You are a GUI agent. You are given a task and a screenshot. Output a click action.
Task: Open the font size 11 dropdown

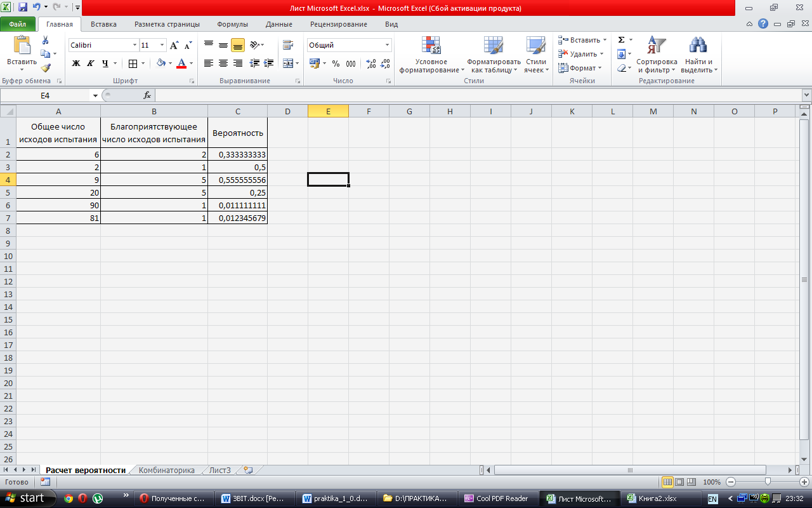click(162, 45)
